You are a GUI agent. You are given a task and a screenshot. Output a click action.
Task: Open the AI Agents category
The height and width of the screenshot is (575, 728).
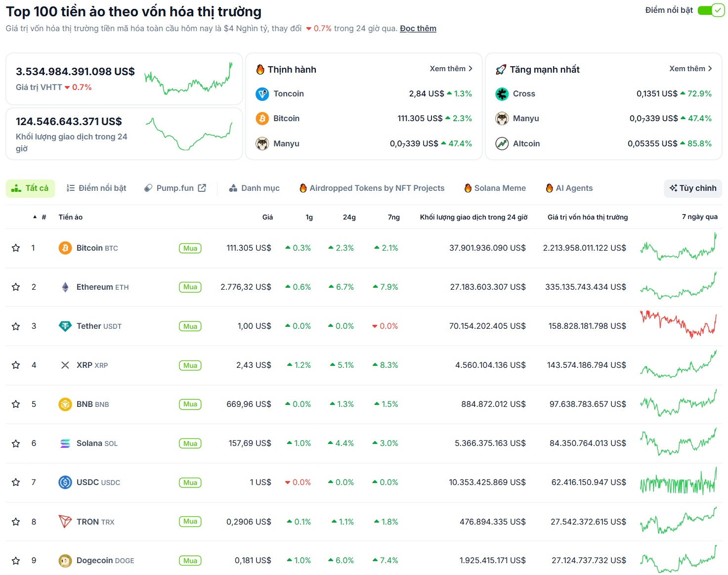(x=569, y=188)
